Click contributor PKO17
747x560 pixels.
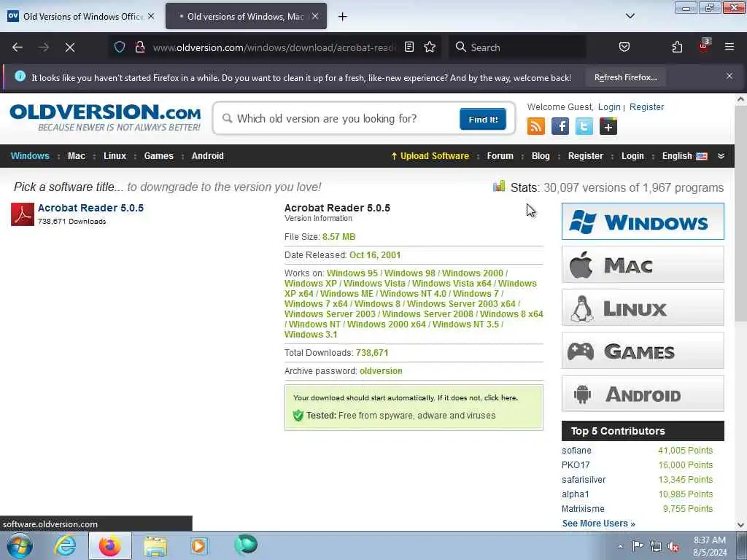click(576, 464)
